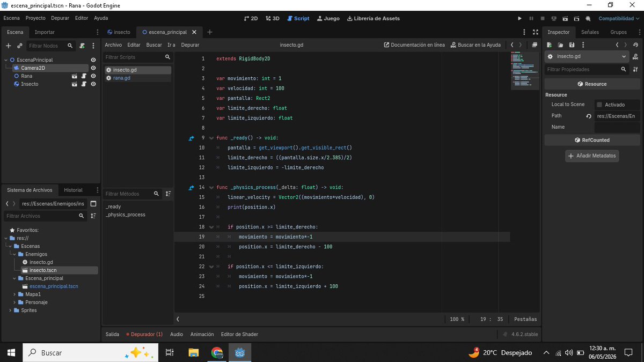Open script icon on Rana node

click(x=84, y=76)
